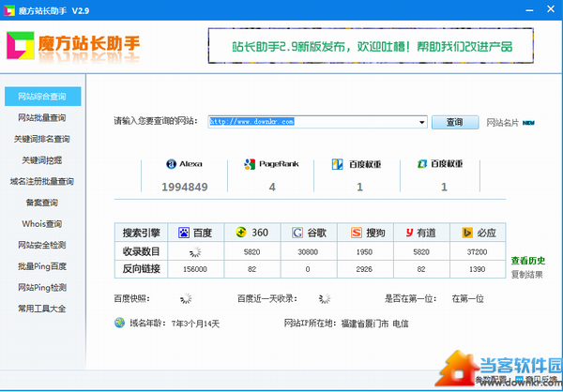Open 网站批量查询 from the sidebar
The width and height of the screenshot is (563, 392).
(x=42, y=118)
